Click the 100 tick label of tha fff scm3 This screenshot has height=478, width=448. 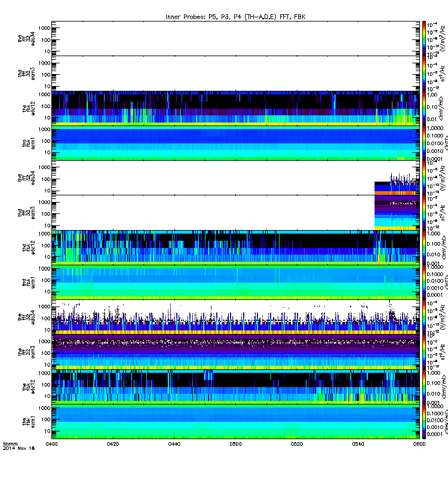pos(46,75)
